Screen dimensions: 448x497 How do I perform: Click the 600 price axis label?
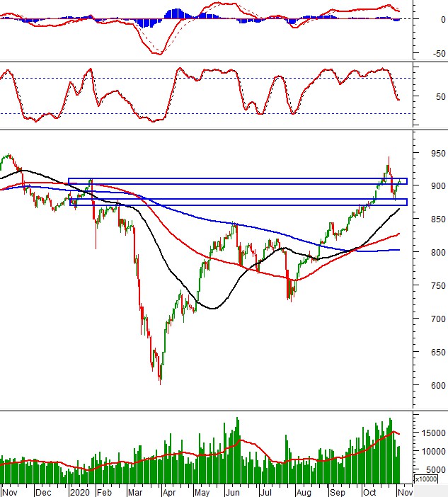430,387
